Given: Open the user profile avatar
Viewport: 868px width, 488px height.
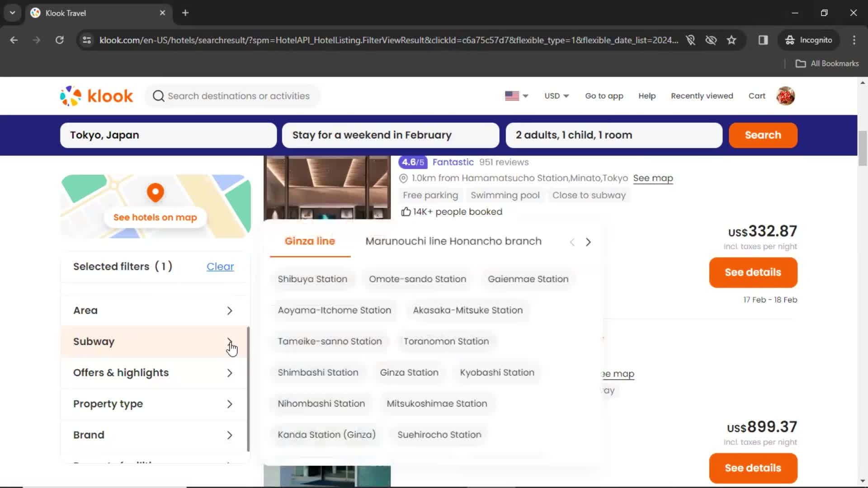Looking at the screenshot, I should (x=786, y=96).
